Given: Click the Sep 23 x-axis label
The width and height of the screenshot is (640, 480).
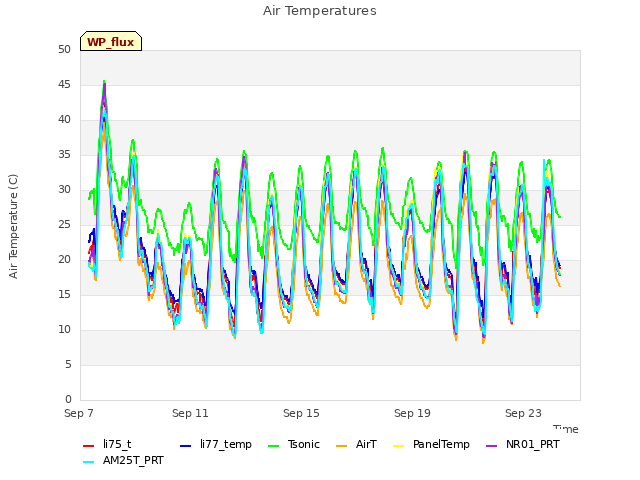Looking at the screenshot, I should point(523,413).
